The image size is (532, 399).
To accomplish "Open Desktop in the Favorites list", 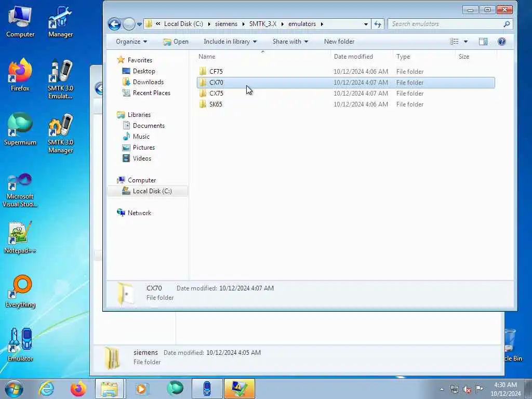I will pos(144,71).
